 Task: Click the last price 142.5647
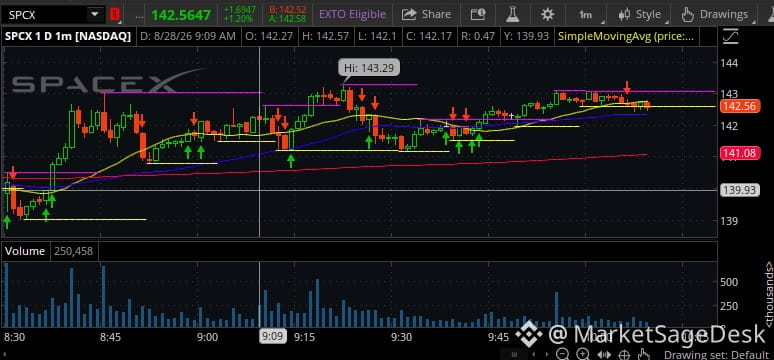click(x=181, y=15)
